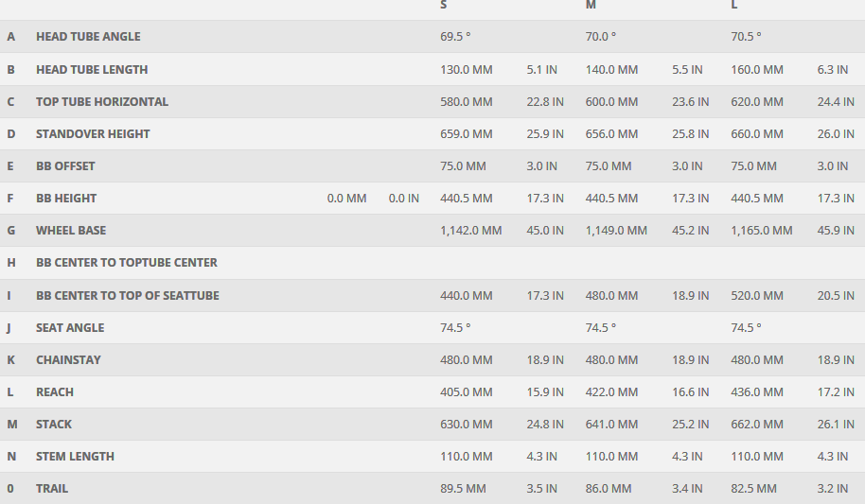This screenshot has height=504, width=865.
Task: Click the BB OFFSET row label
Action: (65, 166)
